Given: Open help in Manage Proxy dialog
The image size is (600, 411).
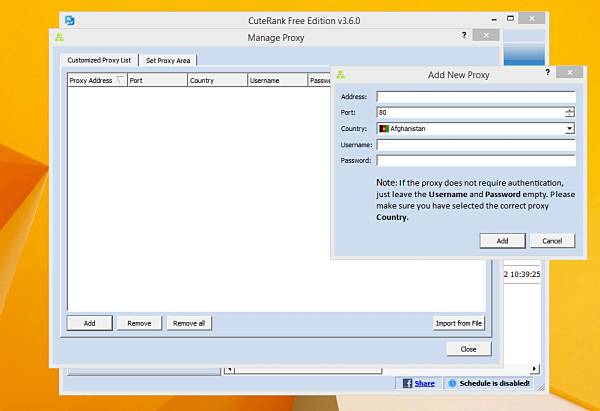Looking at the screenshot, I should coord(464,35).
